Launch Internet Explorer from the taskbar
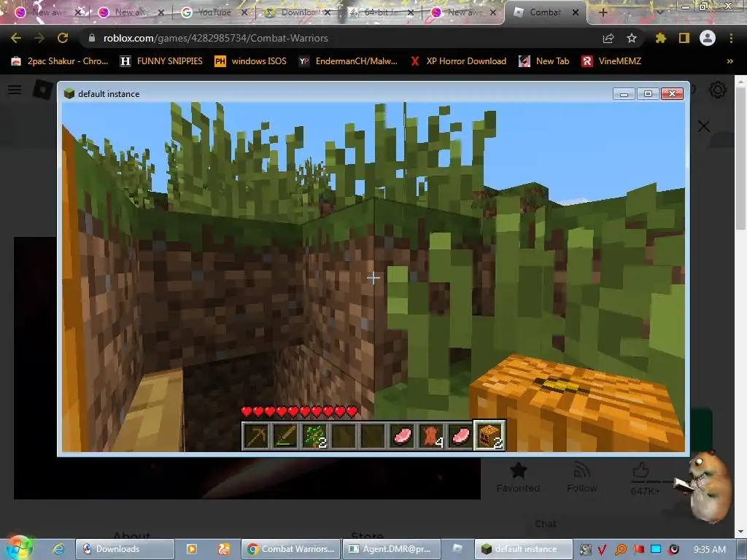 [58, 549]
